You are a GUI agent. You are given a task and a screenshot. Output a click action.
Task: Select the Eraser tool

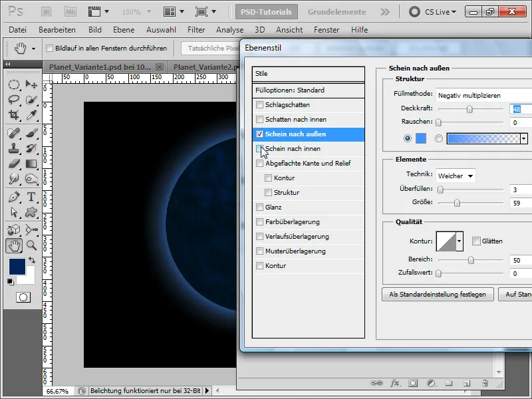[13, 164]
